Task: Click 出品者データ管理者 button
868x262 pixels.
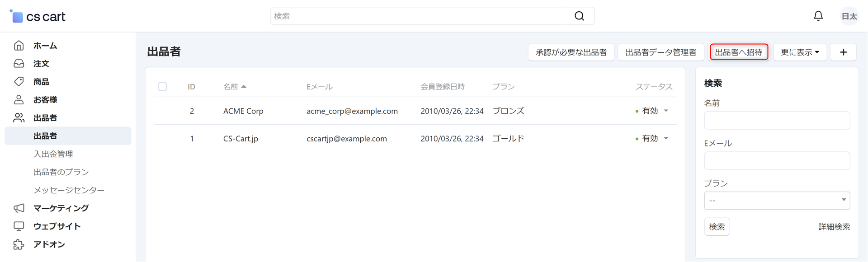Action: click(660, 52)
